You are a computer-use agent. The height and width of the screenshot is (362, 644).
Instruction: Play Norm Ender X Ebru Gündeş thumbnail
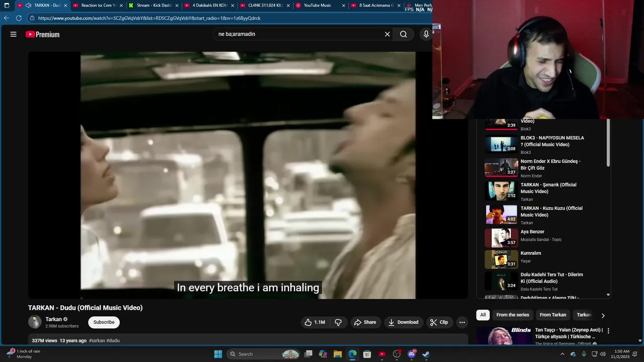(x=501, y=168)
